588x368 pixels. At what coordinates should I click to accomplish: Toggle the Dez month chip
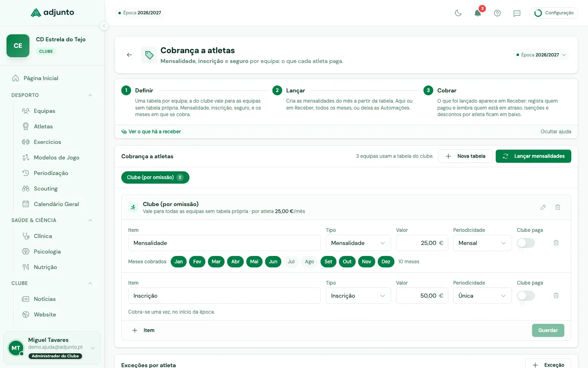[x=386, y=262]
